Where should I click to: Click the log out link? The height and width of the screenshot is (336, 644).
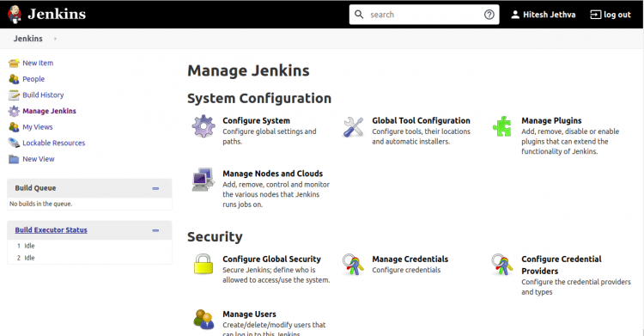pos(617,15)
